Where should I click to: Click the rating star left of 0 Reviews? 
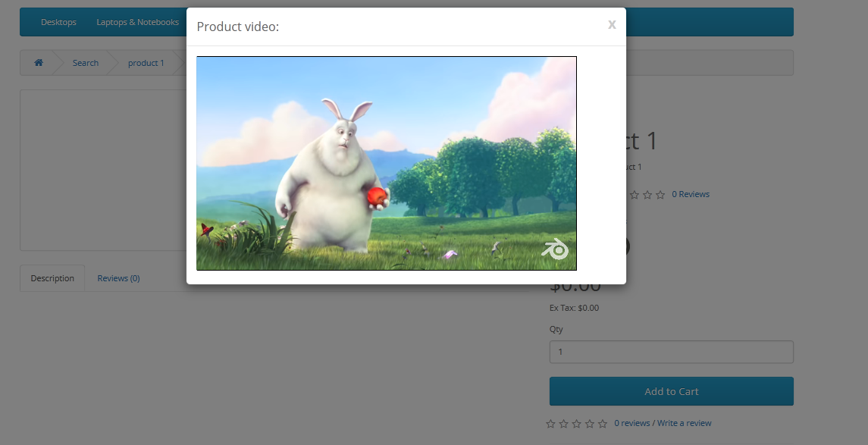[x=660, y=195]
